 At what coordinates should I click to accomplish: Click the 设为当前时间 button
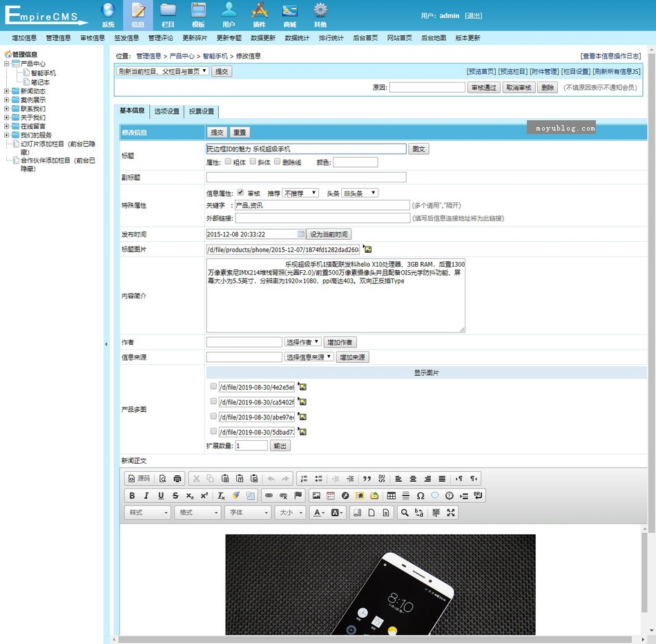point(329,234)
